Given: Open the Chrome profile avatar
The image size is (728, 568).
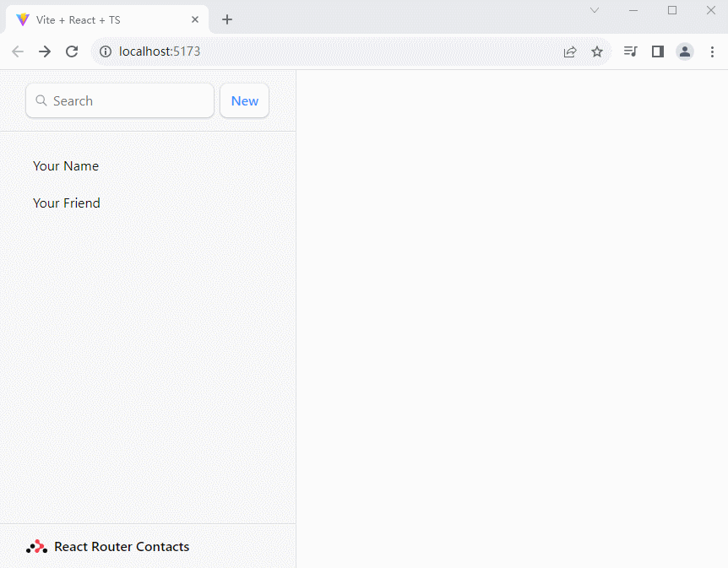Looking at the screenshot, I should tap(685, 51).
